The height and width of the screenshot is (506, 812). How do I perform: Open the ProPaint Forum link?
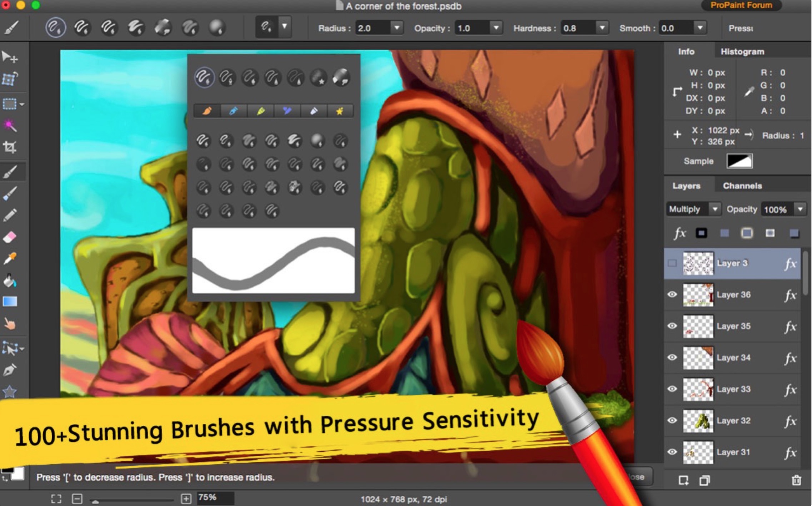(x=741, y=5)
